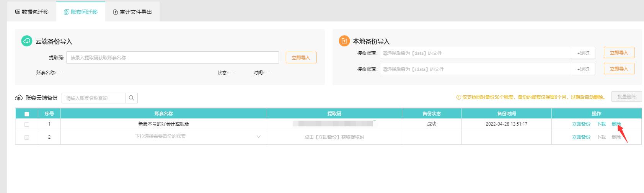The width and height of the screenshot is (644, 193).
Task: Click the 批量删除 button
Action: 626,97
